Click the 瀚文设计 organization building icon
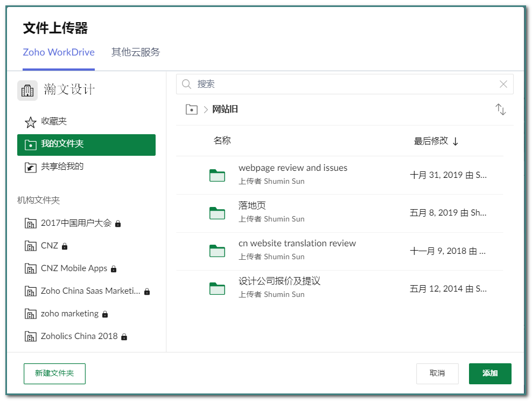This screenshot has height=401, width=532. point(27,90)
